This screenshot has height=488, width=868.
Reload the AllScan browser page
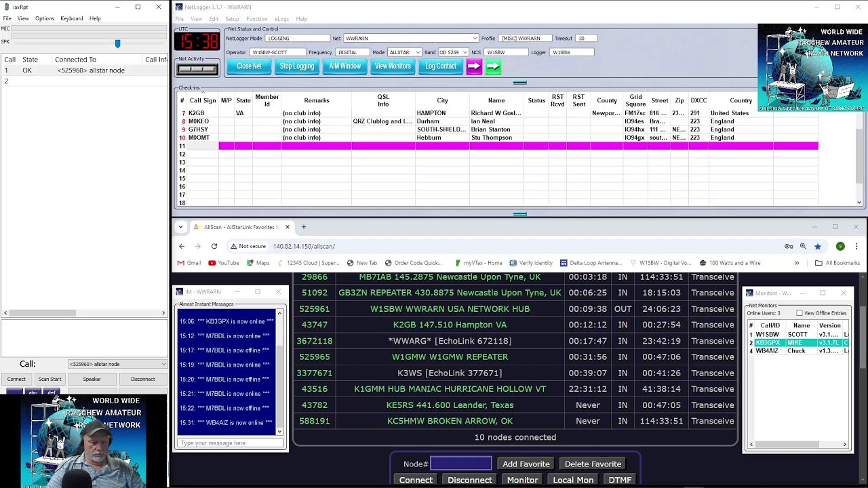[x=214, y=246]
